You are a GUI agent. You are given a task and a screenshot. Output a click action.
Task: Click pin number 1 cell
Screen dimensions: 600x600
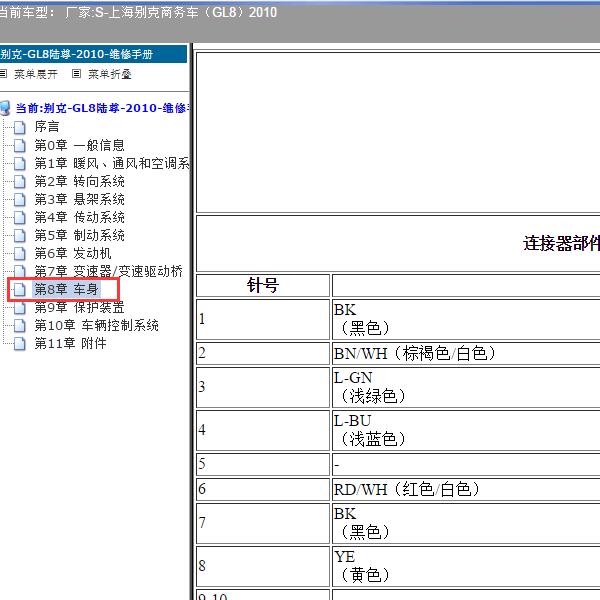click(263, 319)
